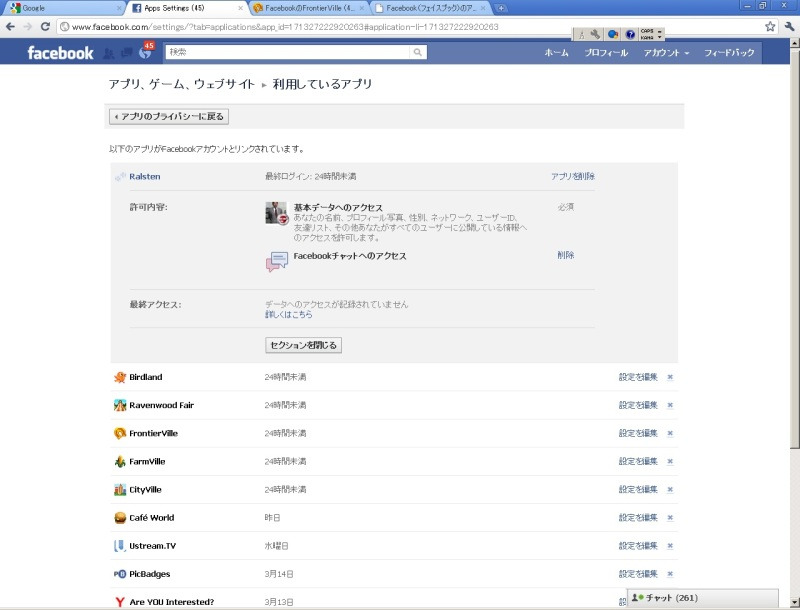
Task: Click the new tab button
Action: (x=502, y=8)
